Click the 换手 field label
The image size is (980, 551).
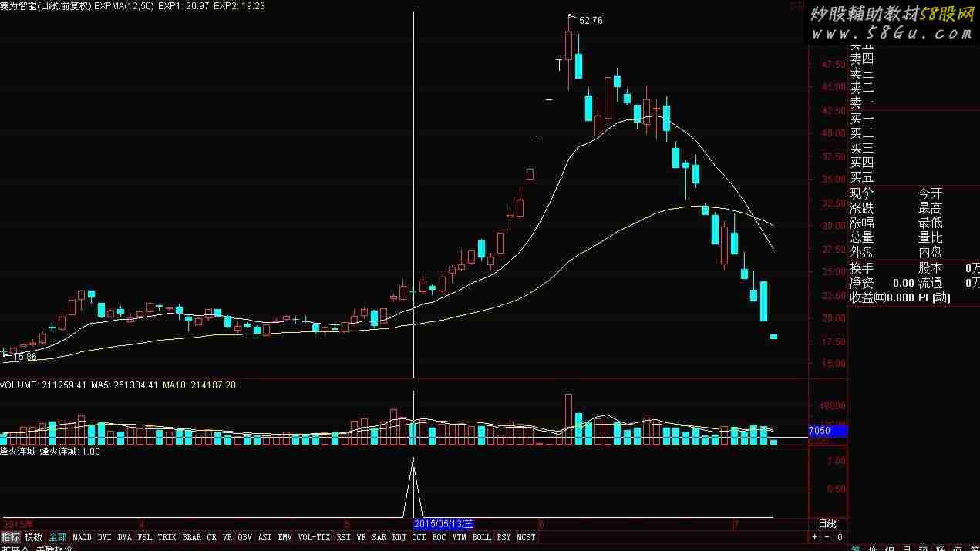[x=862, y=269]
